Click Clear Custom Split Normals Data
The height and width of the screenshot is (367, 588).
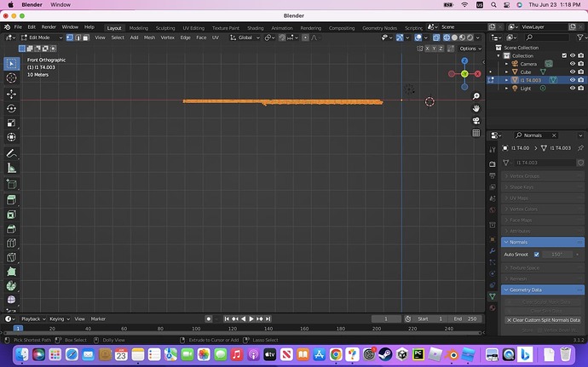(x=543, y=320)
